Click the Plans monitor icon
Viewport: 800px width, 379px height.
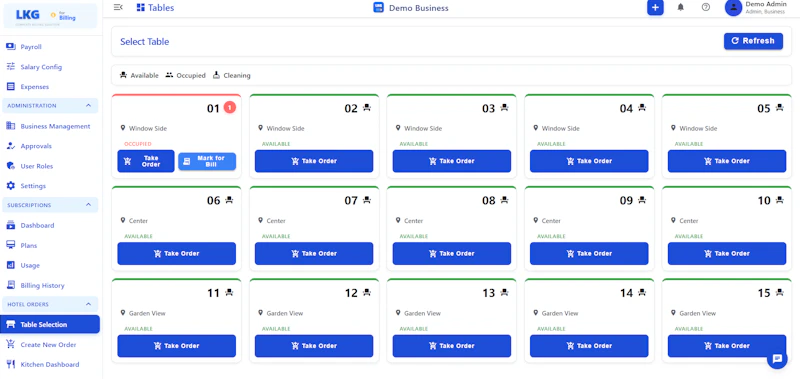pyautogui.click(x=11, y=245)
